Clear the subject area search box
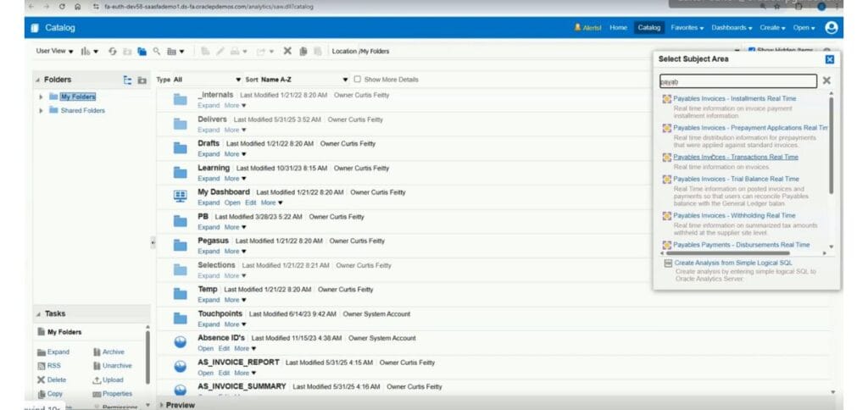 [826, 80]
